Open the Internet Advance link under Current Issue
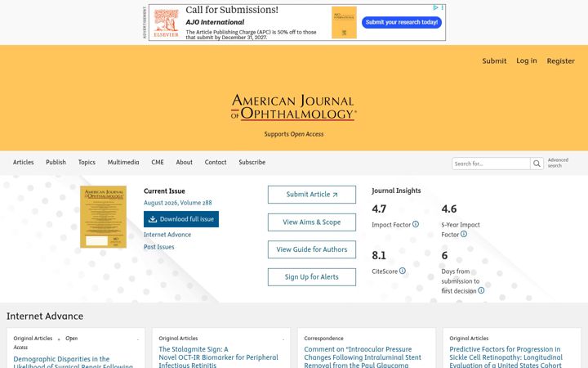588x368 pixels. point(167,235)
